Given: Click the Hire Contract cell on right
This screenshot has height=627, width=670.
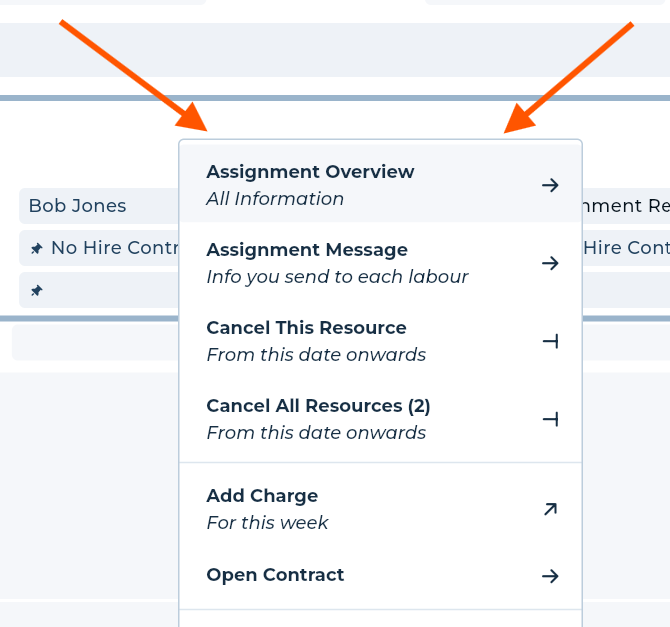Looking at the screenshot, I should coord(626,248).
